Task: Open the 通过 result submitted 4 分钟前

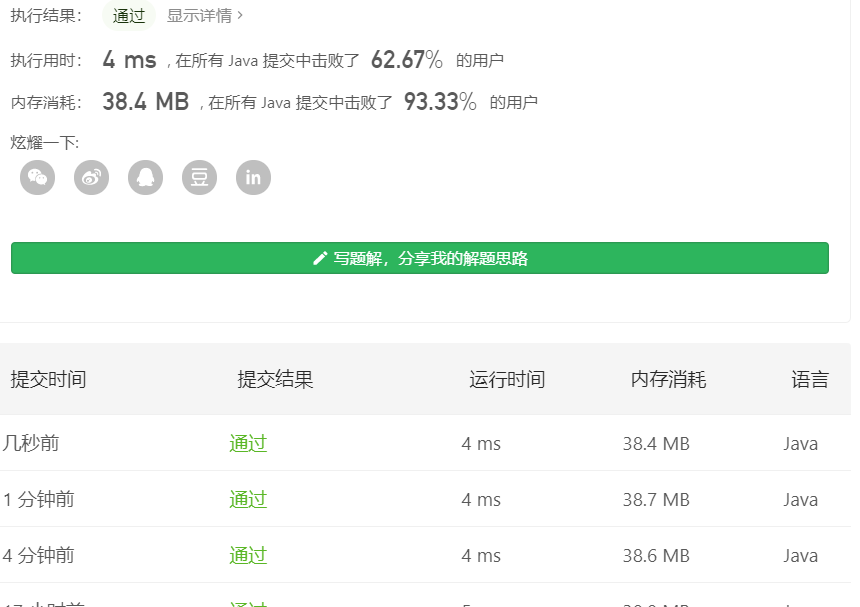Action: [248, 555]
